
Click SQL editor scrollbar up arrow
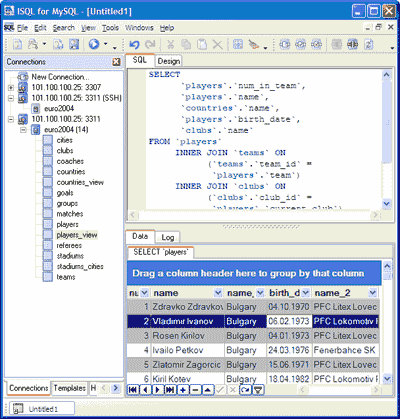click(386, 75)
